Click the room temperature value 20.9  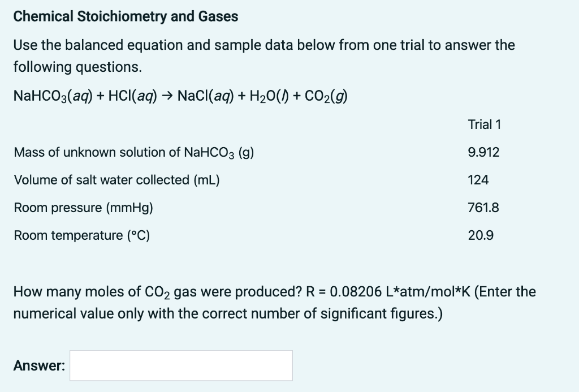point(478,235)
